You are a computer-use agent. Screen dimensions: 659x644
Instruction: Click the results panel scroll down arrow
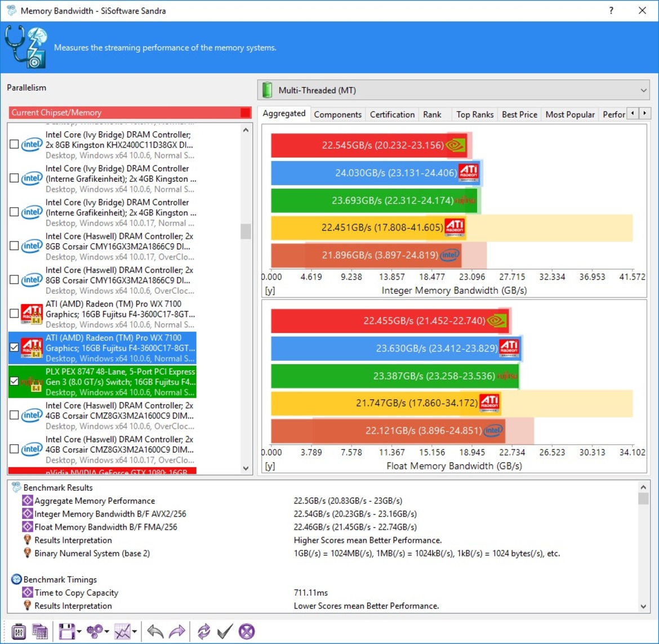(x=643, y=606)
